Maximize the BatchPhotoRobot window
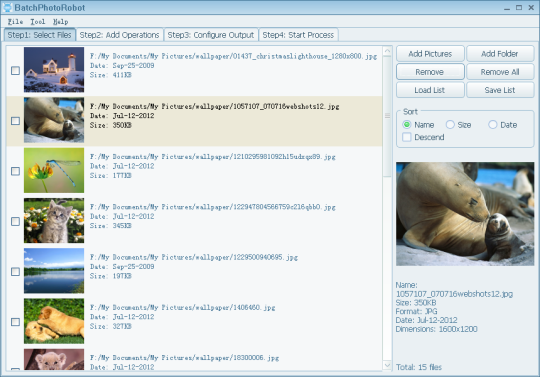Image resolution: width=540 pixels, height=377 pixels. pos(519,8)
